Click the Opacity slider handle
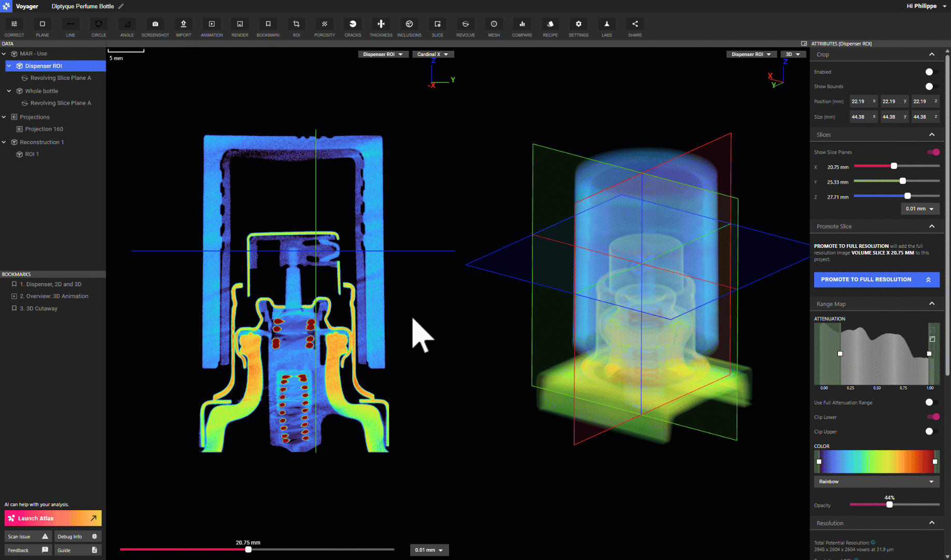The image size is (951, 560). [889, 505]
